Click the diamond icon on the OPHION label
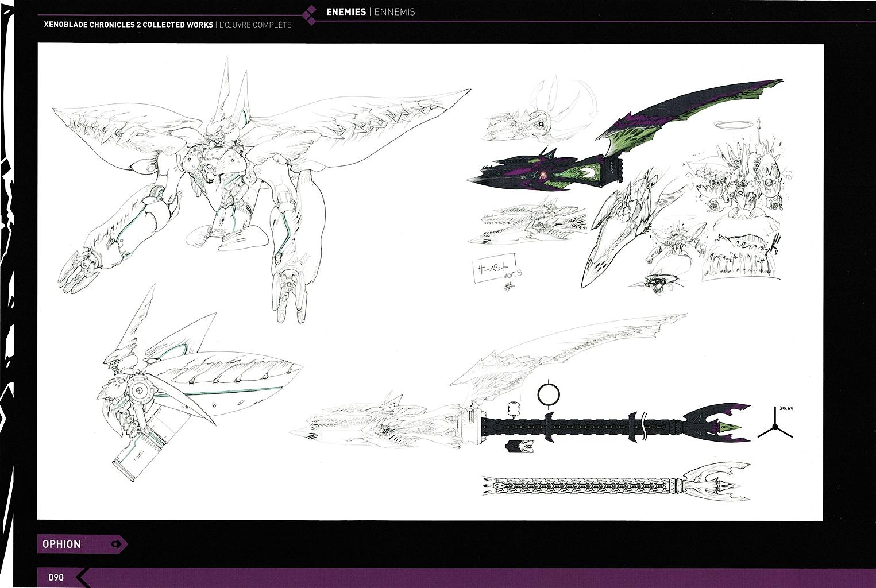 [x=117, y=544]
